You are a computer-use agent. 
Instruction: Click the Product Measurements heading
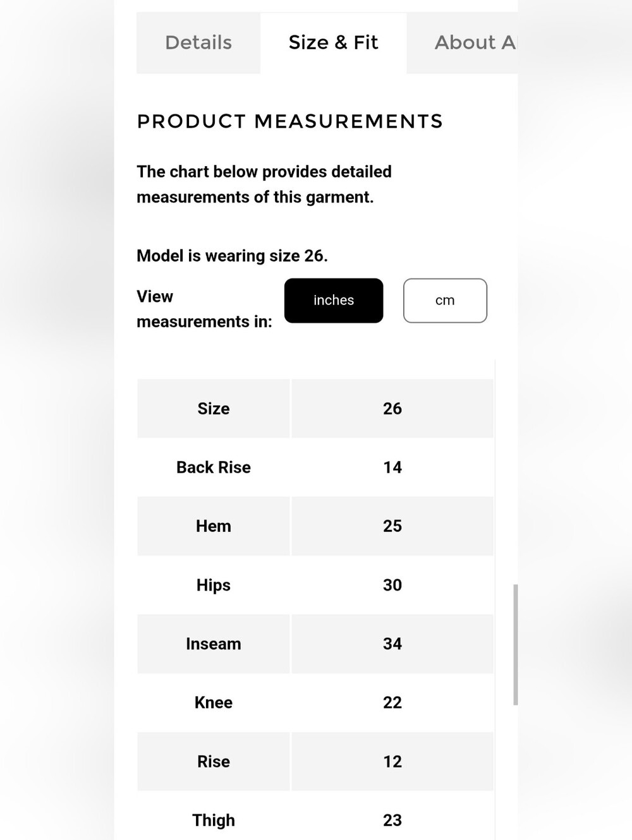pyautogui.click(x=290, y=121)
